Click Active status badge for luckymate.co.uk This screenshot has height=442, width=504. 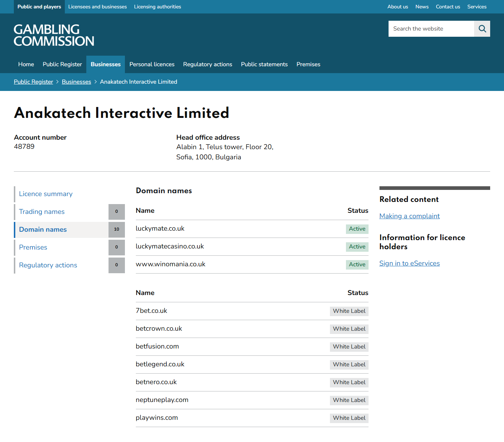357,229
